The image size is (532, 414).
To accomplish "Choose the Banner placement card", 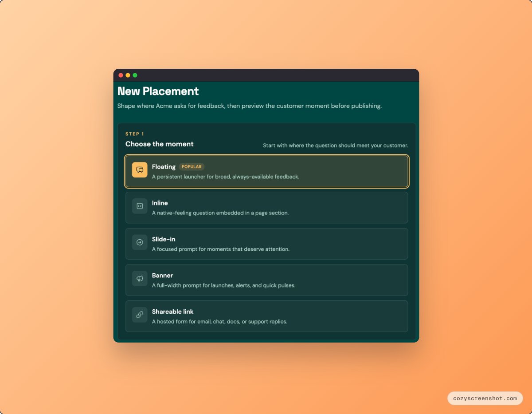I will (x=267, y=280).
